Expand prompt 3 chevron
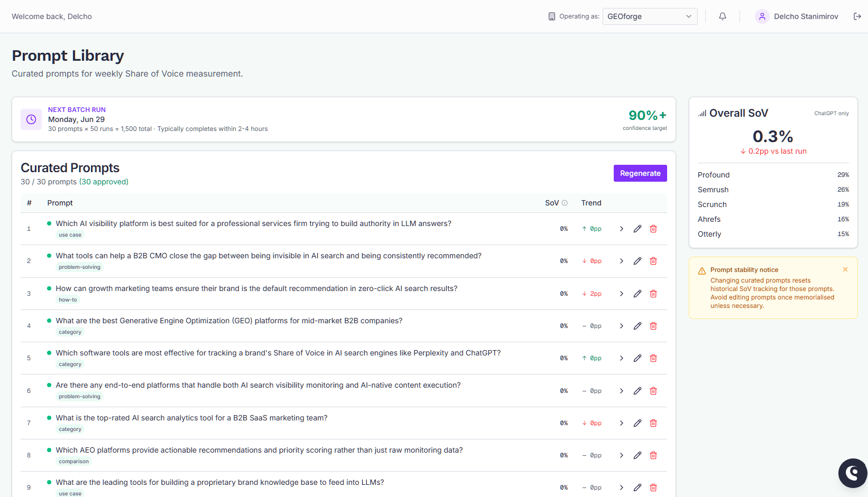This screenshot has width=868, height=497. pos(622,294)
